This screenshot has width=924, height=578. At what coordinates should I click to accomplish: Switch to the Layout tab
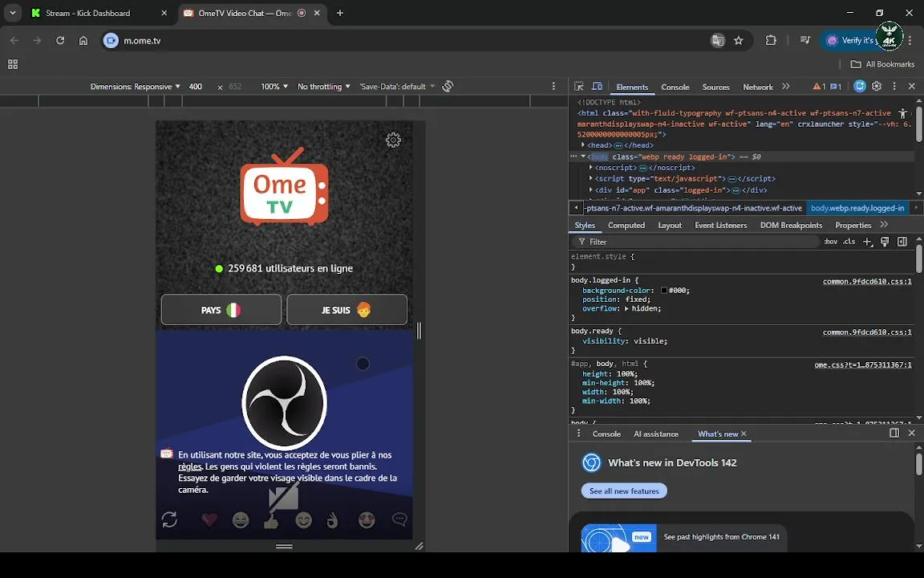pyautogui.click(x=670, y=226)
